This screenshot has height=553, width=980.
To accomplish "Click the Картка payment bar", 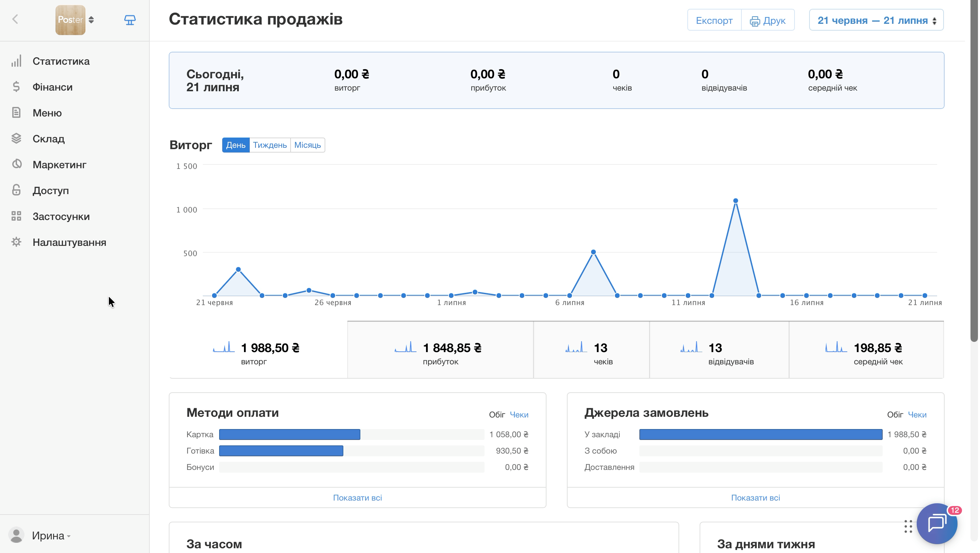I will pyautogui.click(x=290, y=434).
